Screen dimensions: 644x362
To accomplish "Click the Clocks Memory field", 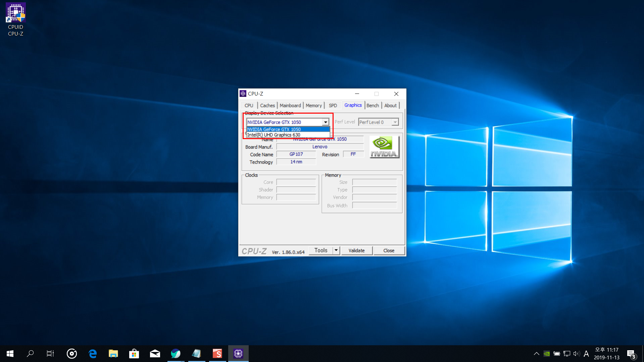I will (296, 197).
